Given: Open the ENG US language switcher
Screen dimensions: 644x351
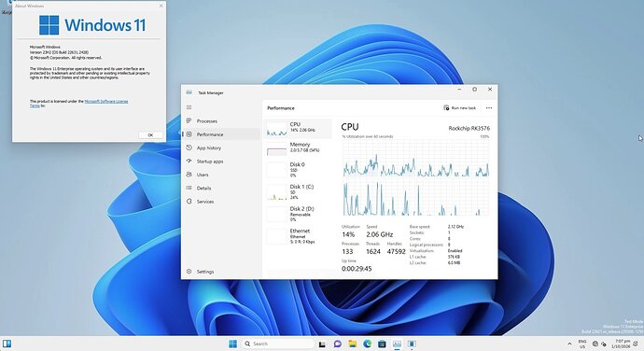Looking at the screenshot, I should point(582,344).
